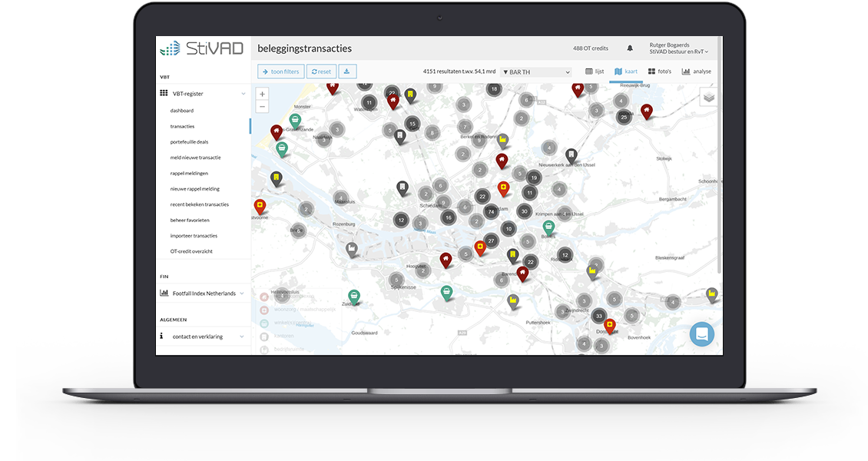The image size is (868, 461).
Task: Open the map layers control
Action: point(708,98)
